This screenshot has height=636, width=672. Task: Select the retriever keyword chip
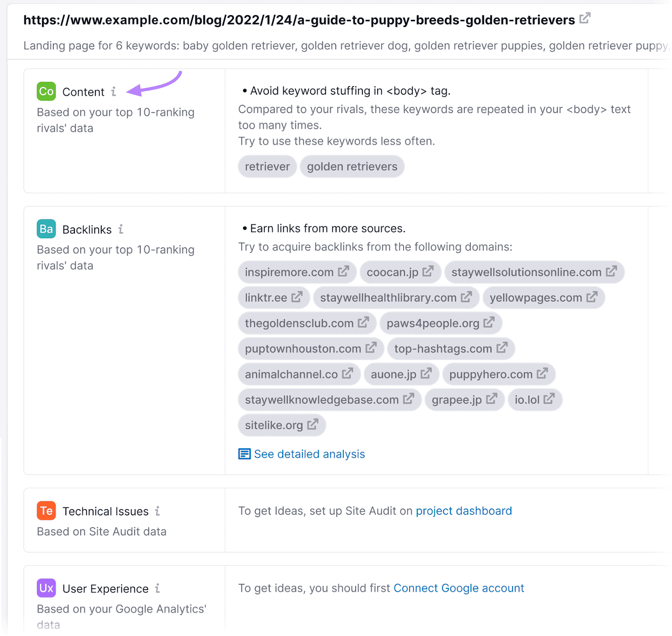pyautogui.click(x=267, y=166)
